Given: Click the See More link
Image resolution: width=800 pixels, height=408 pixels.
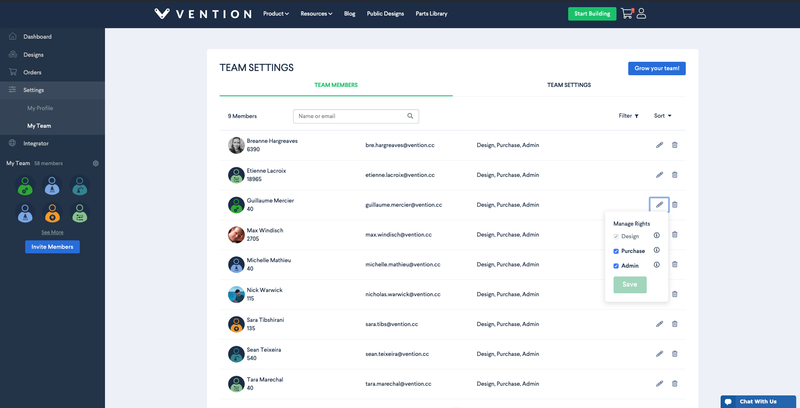Looking at the screenshot, I should click(52, 233).
